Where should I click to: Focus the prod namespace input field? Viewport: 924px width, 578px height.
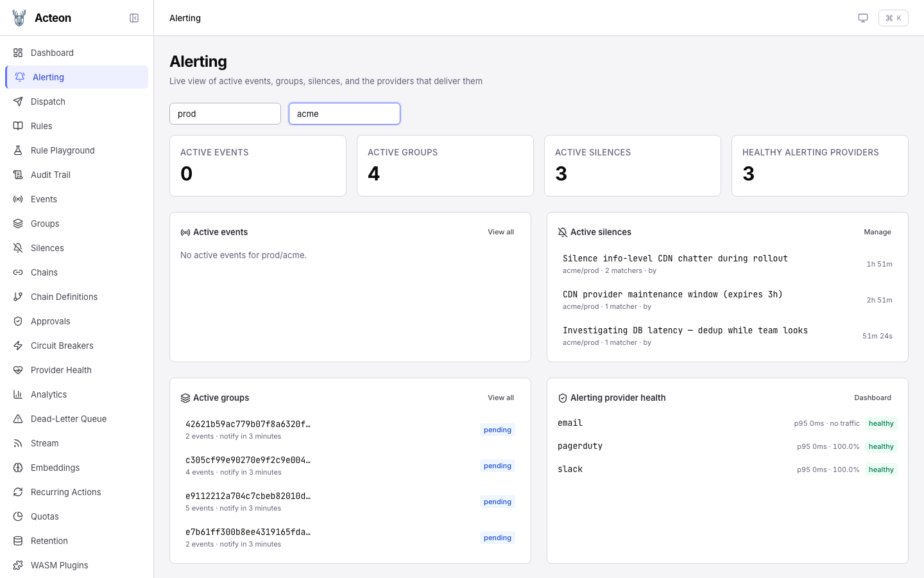click(225, 114)
